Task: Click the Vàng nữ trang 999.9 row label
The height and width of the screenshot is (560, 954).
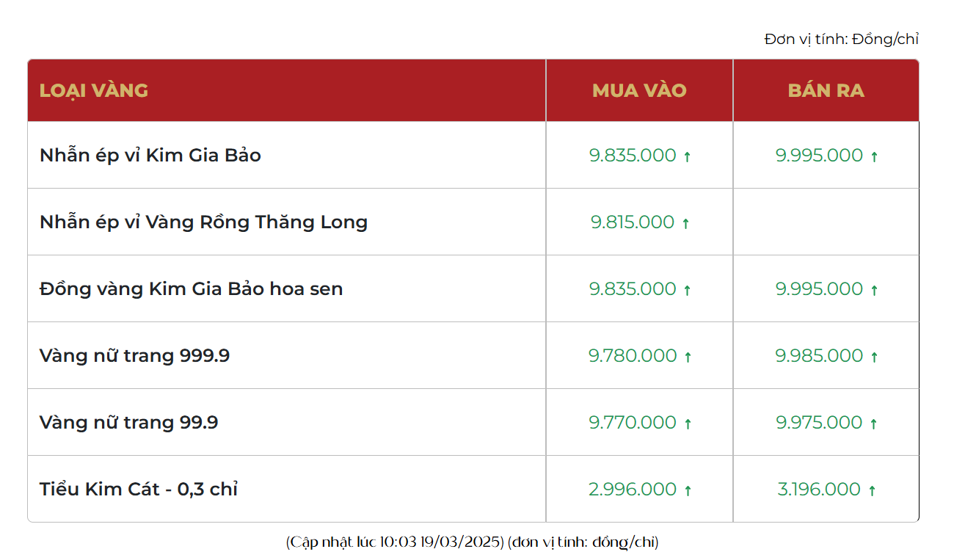Action: (134, 356)
